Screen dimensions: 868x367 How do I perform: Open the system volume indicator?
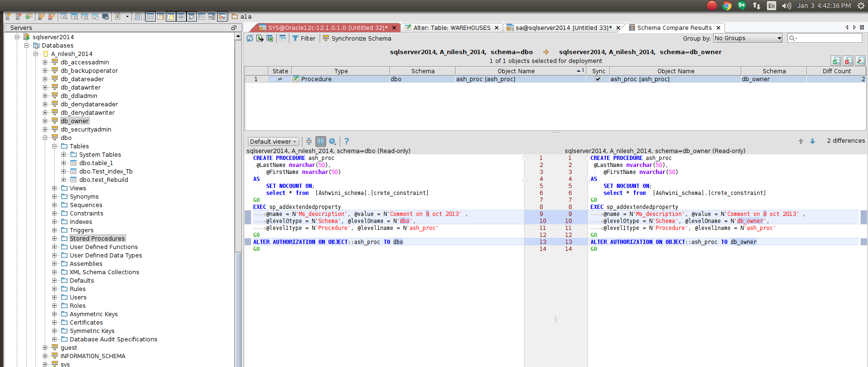786,6
